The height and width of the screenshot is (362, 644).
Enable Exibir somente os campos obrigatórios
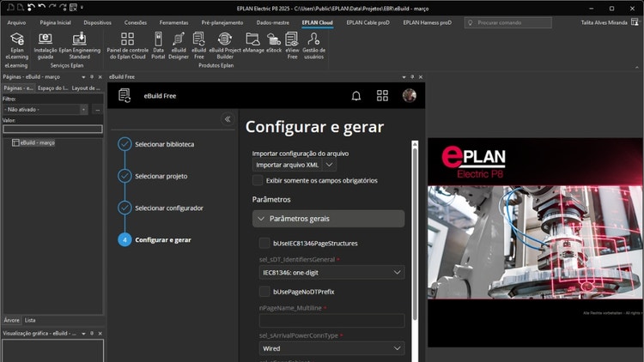pos(258,181)
